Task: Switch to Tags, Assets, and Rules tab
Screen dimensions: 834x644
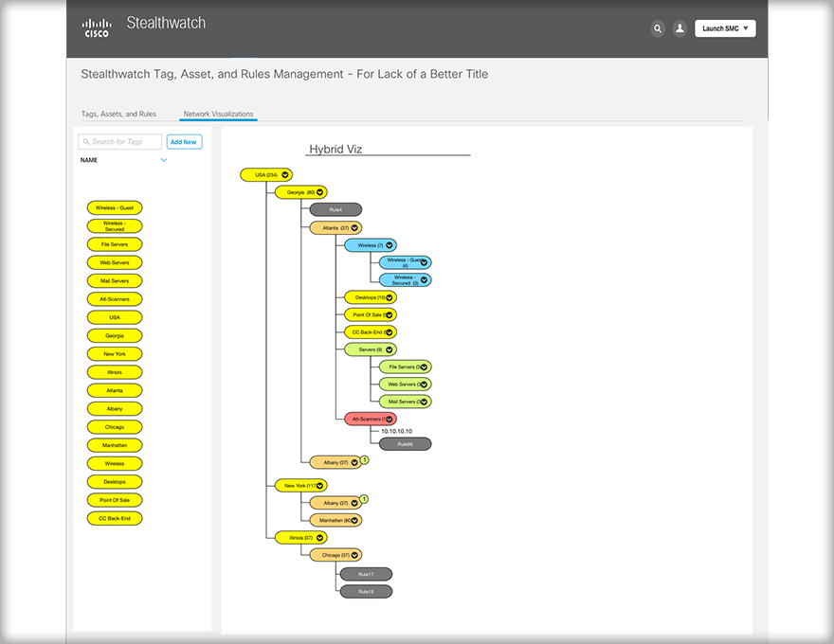Action: click(x=118, y=114)
